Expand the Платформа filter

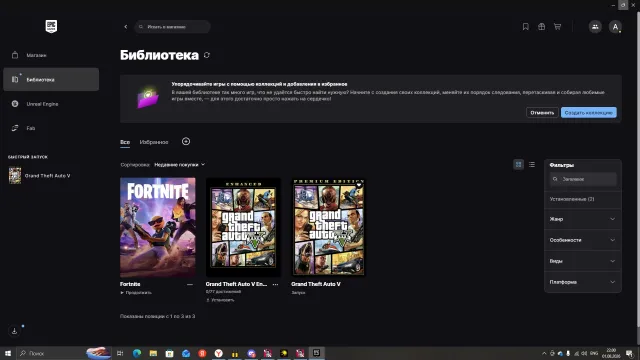582,282
